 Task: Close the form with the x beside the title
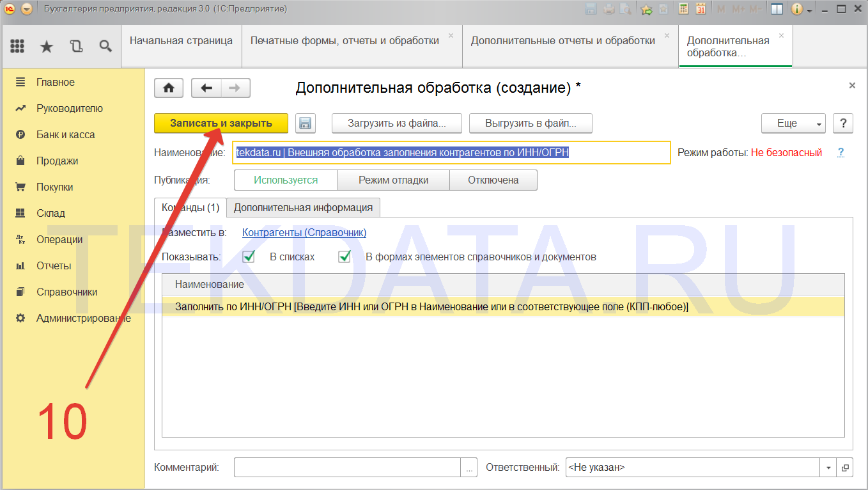[852, 85]
